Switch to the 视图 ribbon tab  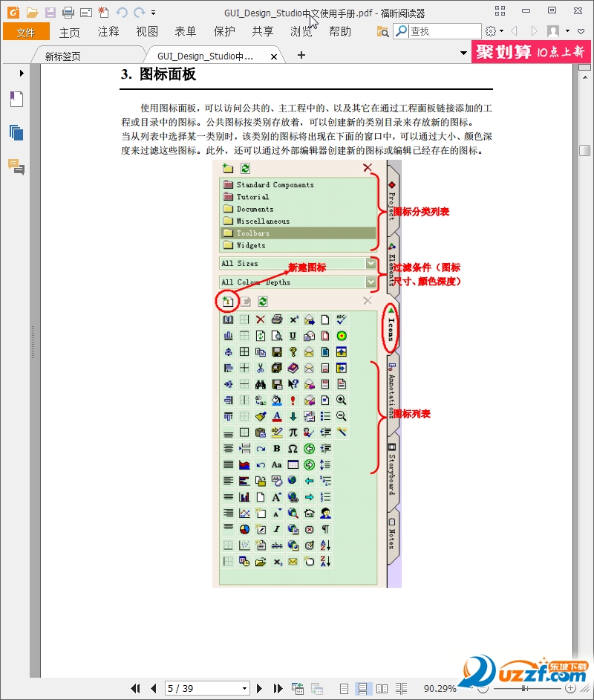point(147,32)
